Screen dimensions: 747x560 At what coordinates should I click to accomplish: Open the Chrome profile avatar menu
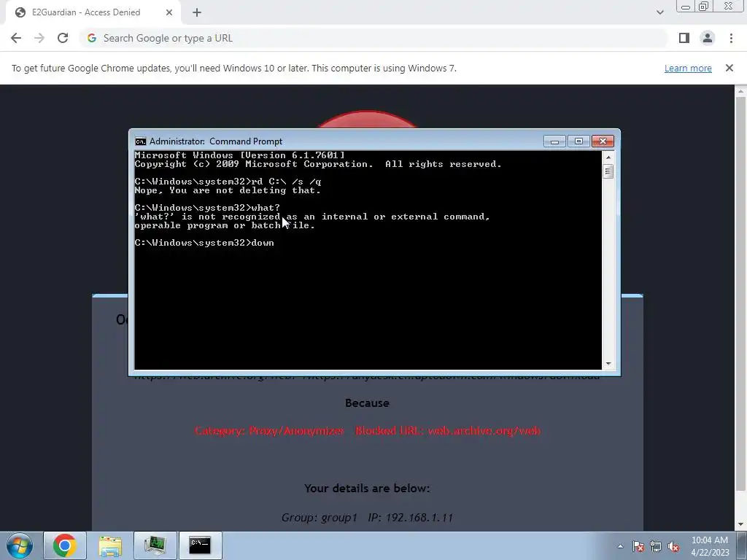708,38
